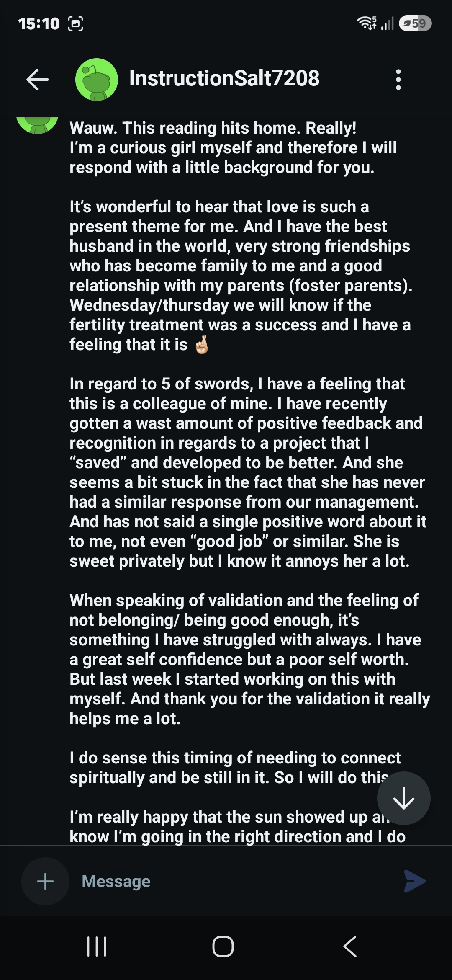452x980 pixels.
Task: Open the green Snoo avatar in header
Action: point(96,80)
